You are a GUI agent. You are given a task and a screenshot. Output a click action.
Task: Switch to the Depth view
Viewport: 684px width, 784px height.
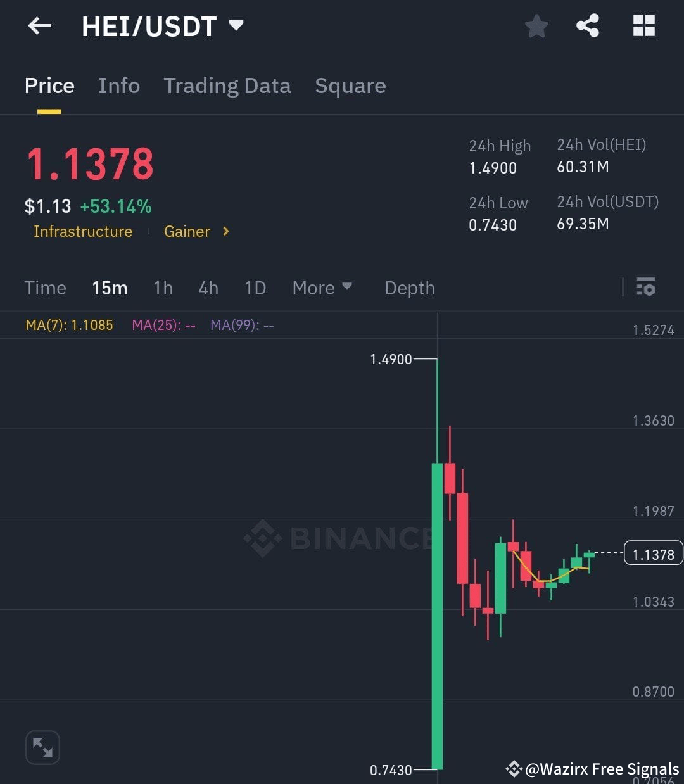point(409,288)
